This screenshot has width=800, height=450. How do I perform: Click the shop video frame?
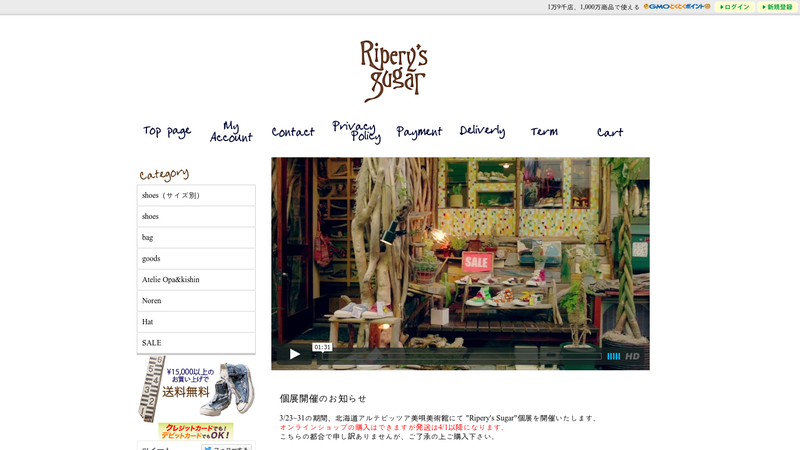(x=460, y=263)
